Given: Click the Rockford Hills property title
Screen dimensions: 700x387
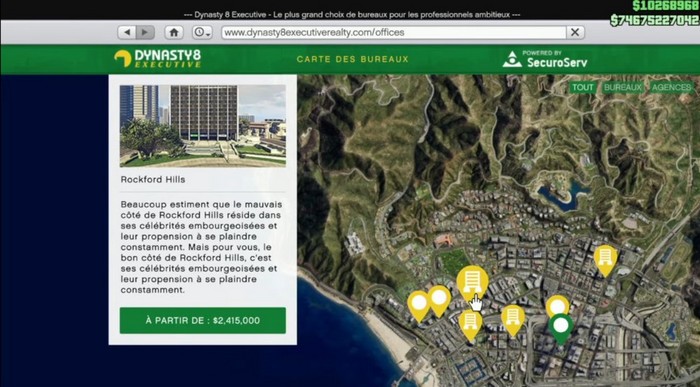Looking at the screenshot, I should (153, 179).
